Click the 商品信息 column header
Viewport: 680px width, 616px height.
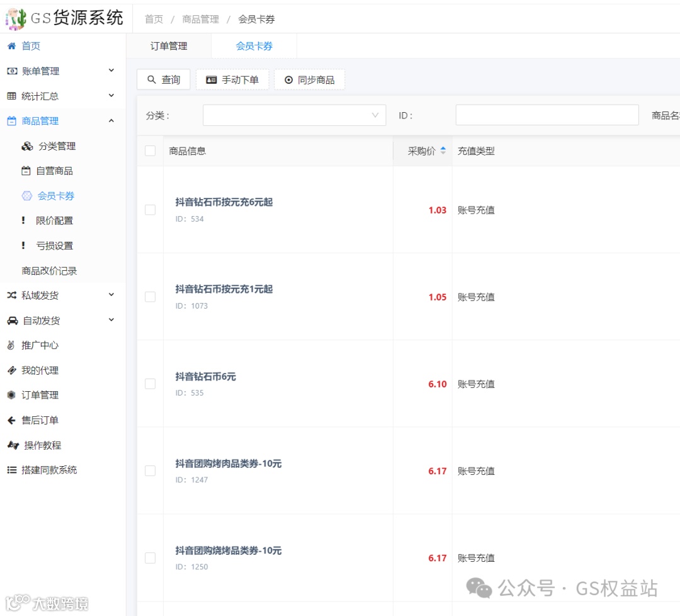click(188, 151)
